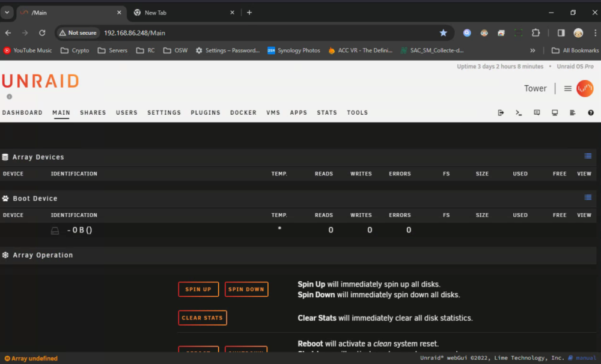Viewport: 601px width, 364px height.
Task: Open the Servers bookmarks folder
Action: coord(112,50)
